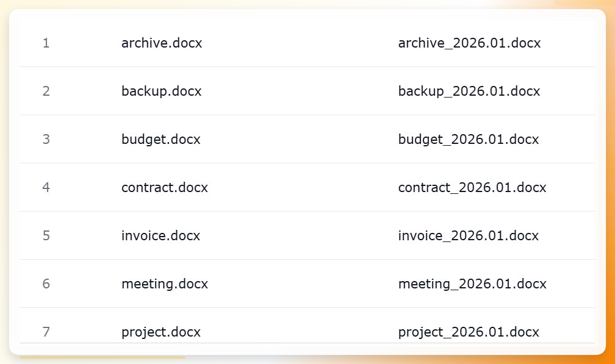
Task: Click the meeting_2026.01.docx renamed file
Action: (472, 284)
